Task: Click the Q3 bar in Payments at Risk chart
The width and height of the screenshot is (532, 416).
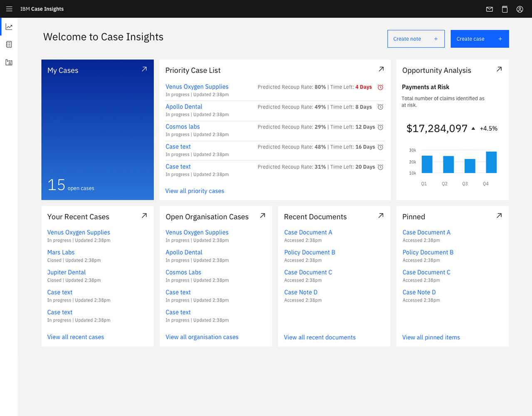Action: click(x=470, y=166)
